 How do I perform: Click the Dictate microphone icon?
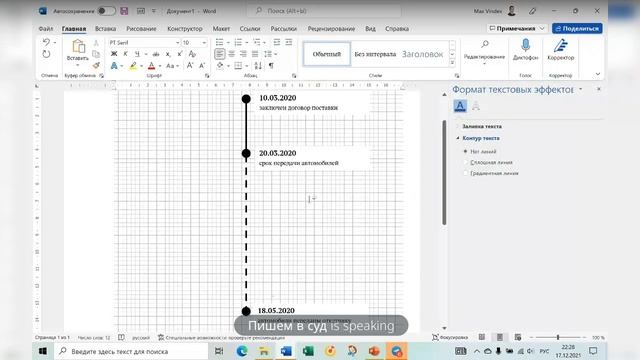tap(526, 45)
